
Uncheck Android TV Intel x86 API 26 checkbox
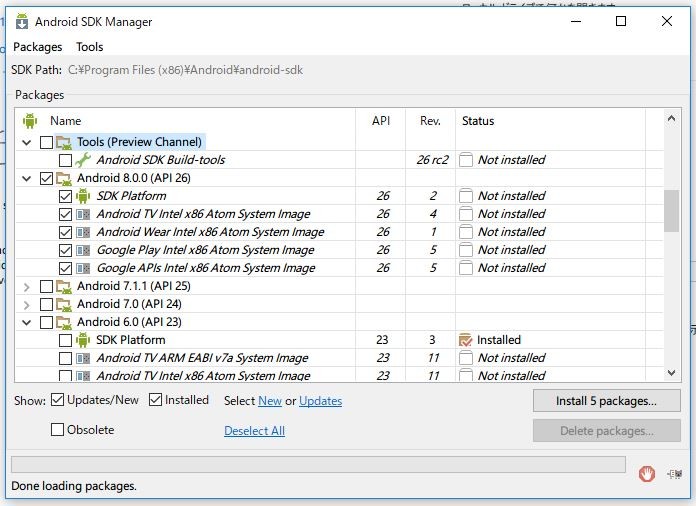65,214
